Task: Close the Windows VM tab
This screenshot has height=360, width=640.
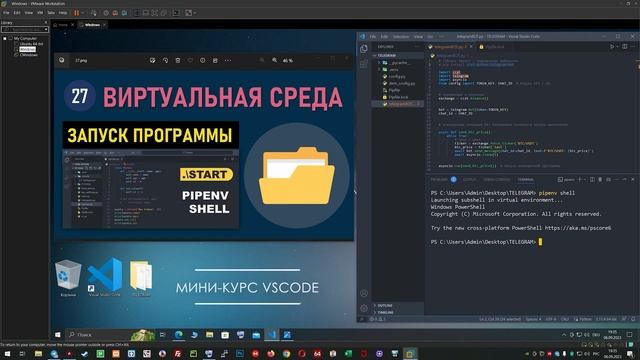Action: (104, 25)
